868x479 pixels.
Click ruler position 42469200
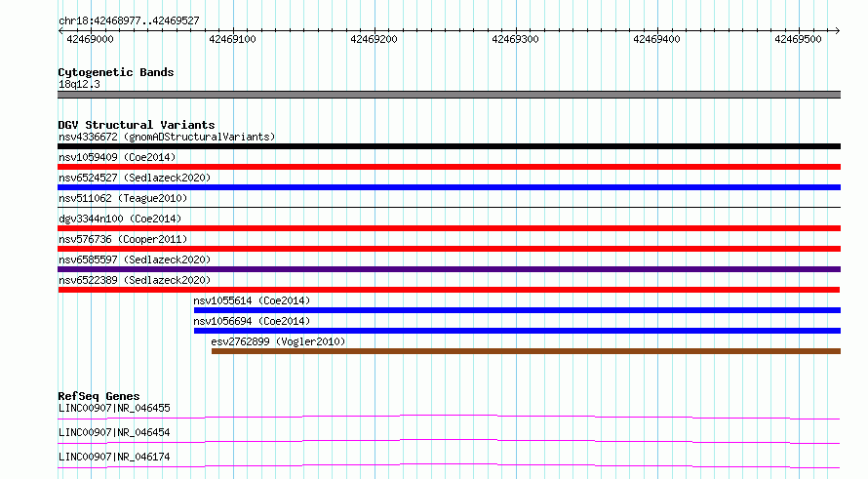click(374, 39)
